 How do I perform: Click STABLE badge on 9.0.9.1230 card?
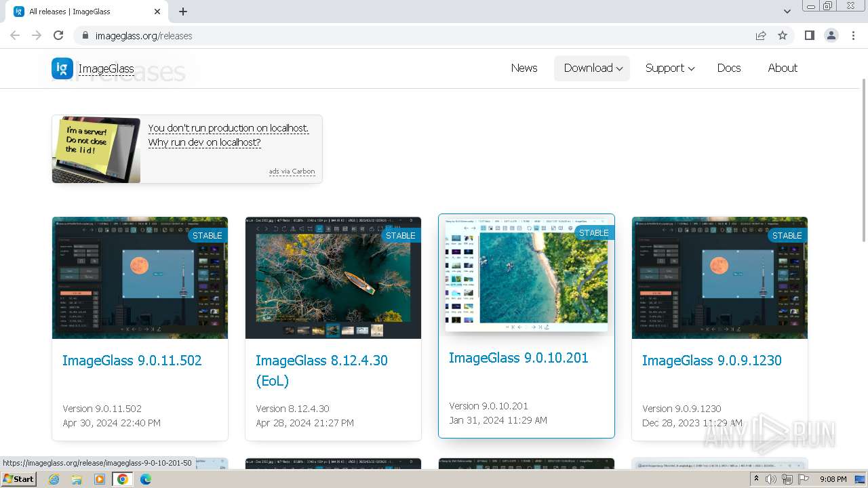787,236
